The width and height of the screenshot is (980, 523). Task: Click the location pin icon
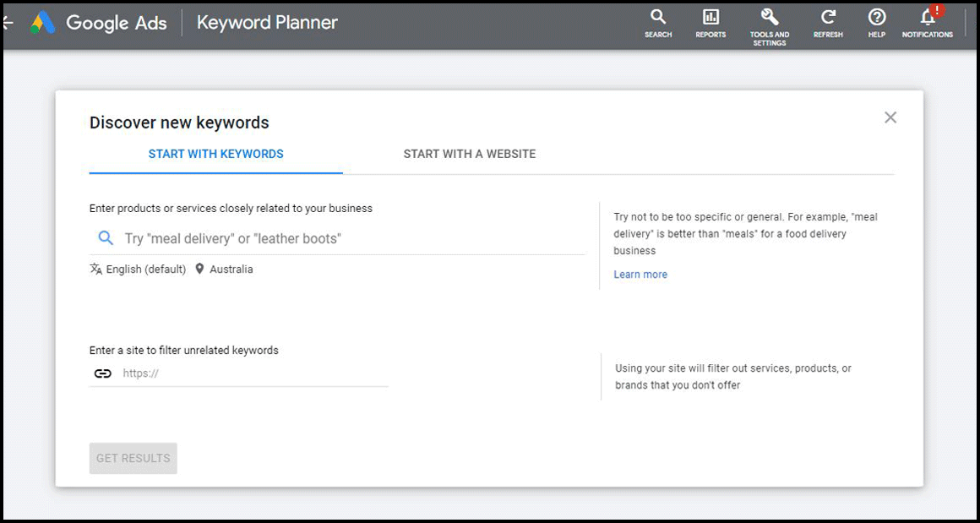199,270
